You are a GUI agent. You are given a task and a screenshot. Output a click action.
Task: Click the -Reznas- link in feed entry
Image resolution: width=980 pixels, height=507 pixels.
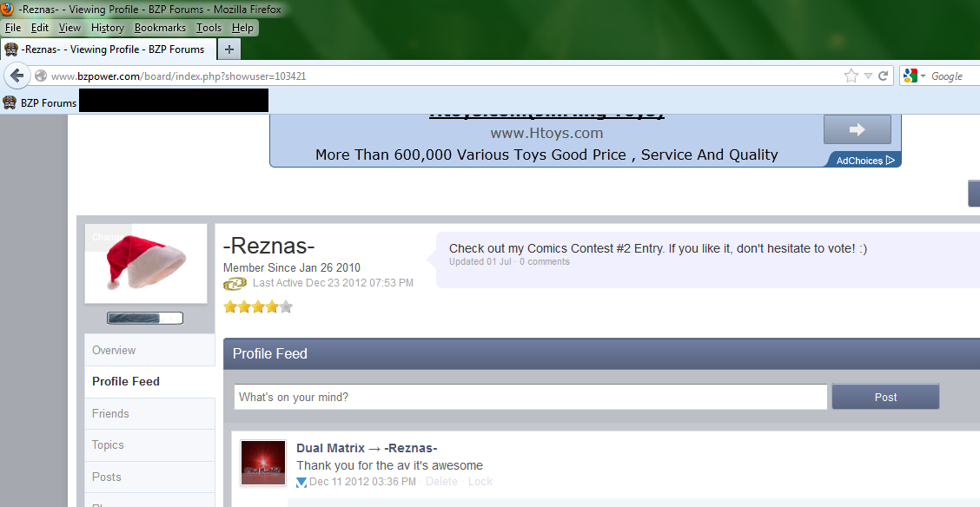point(411,448)
